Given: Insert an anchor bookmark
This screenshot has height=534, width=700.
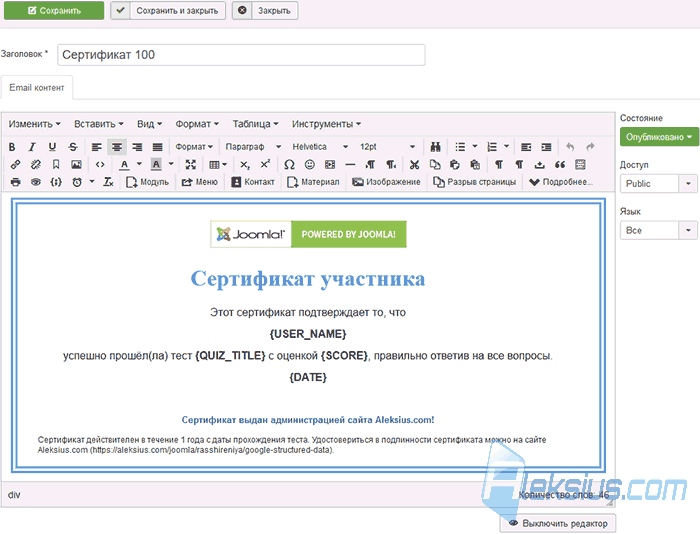Looking at the screenshot, I should point(56,165).
